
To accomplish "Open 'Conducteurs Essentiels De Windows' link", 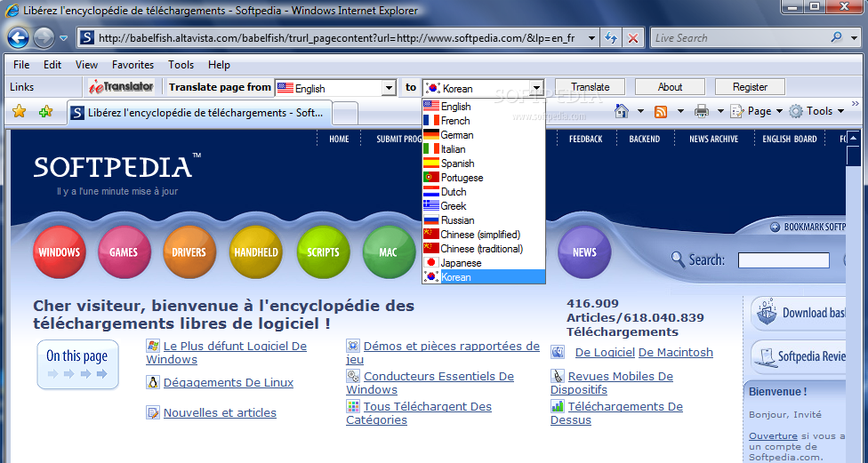I will click(430, 383).
